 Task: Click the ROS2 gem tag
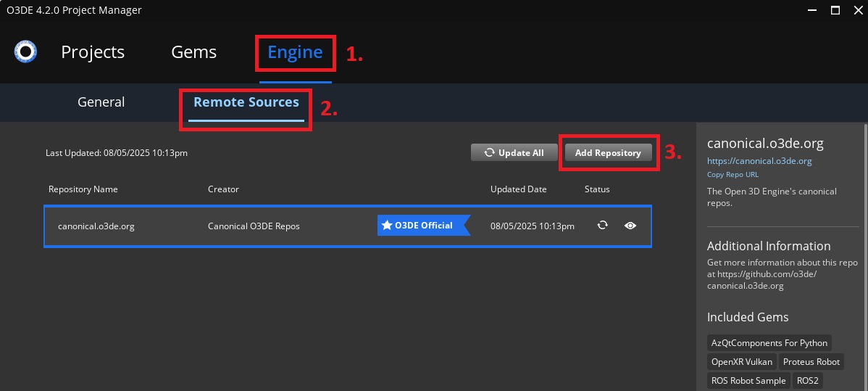pos(808,380)
